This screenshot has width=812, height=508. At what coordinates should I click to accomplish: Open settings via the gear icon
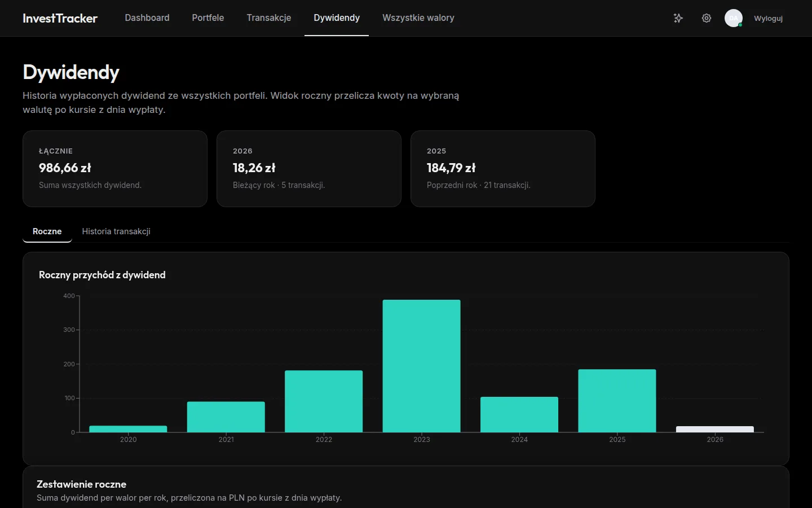(x=706, y=18)
